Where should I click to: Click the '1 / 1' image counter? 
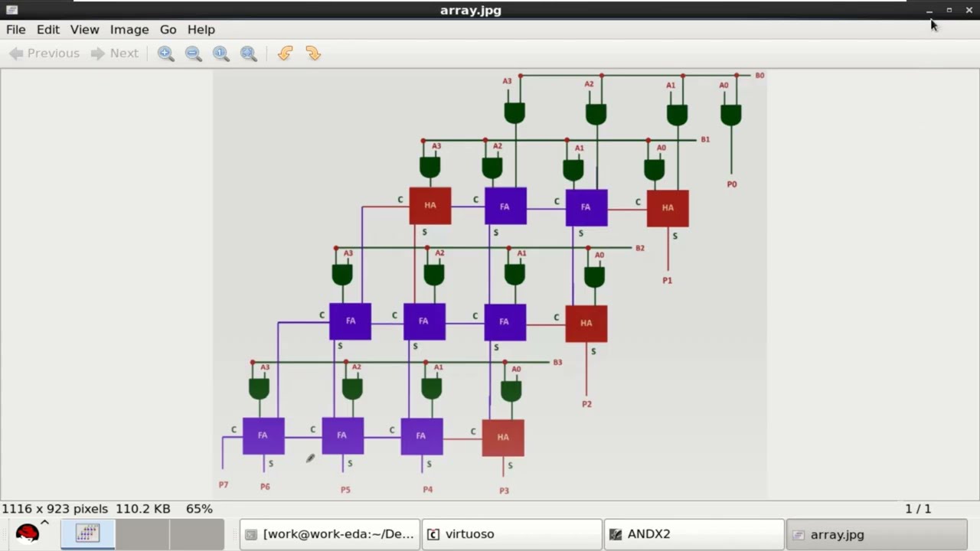point(918,509)
